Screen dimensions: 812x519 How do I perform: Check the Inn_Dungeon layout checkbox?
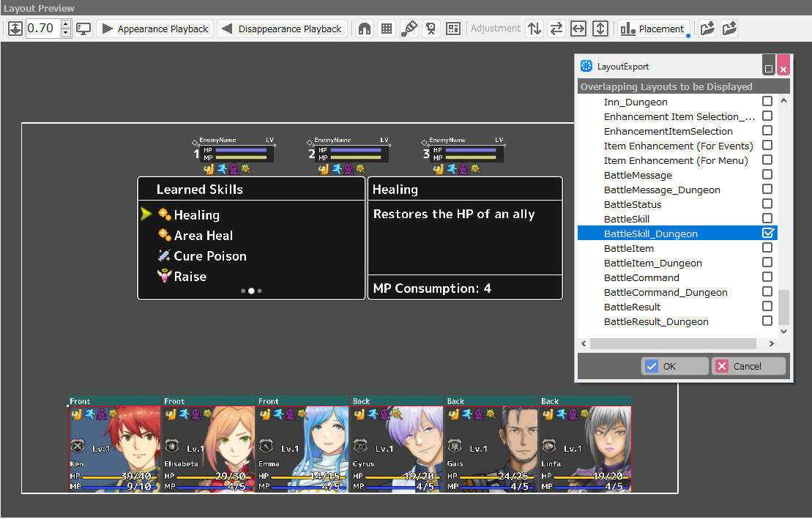click(x=767, y=102)
